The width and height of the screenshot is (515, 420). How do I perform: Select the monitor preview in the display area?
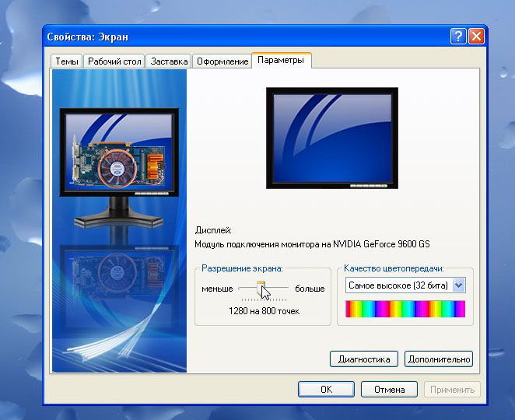click(x=332, y=138)
